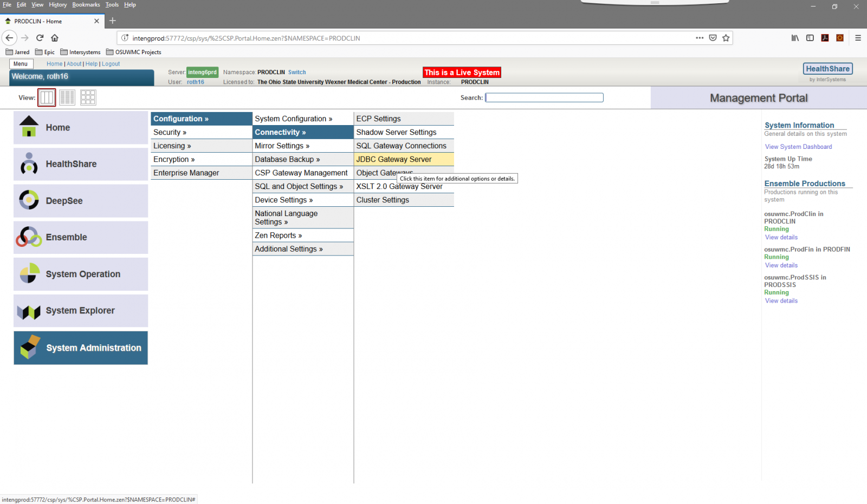
Task: Open the Jarred bookmarks folder
Action: (x=17, y=52)
